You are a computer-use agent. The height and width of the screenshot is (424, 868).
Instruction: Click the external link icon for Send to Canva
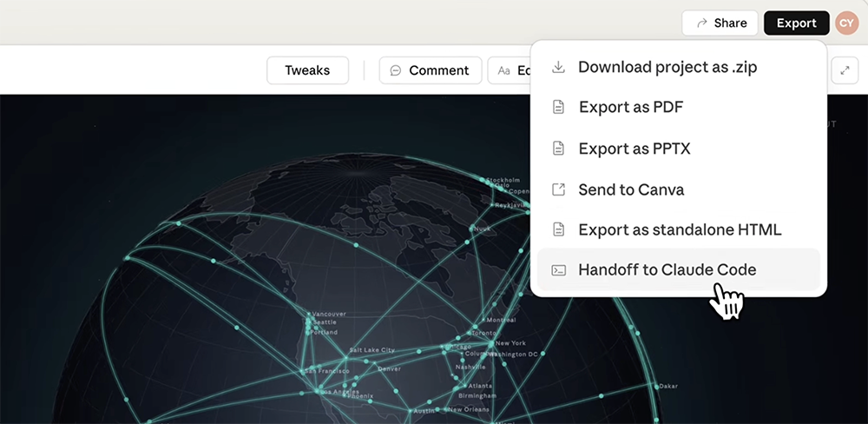coord(559,189)
